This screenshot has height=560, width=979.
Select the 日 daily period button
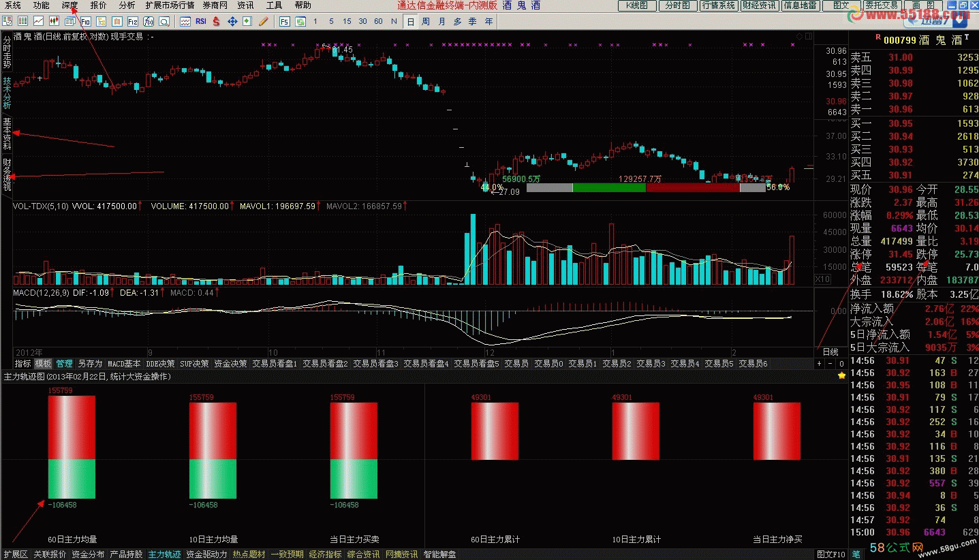410,21
